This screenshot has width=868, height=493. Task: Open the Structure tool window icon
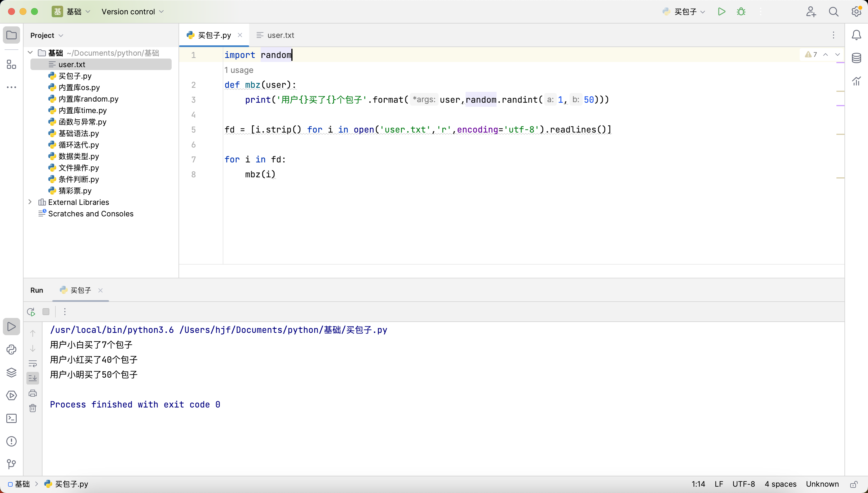(x=11, y=64)
